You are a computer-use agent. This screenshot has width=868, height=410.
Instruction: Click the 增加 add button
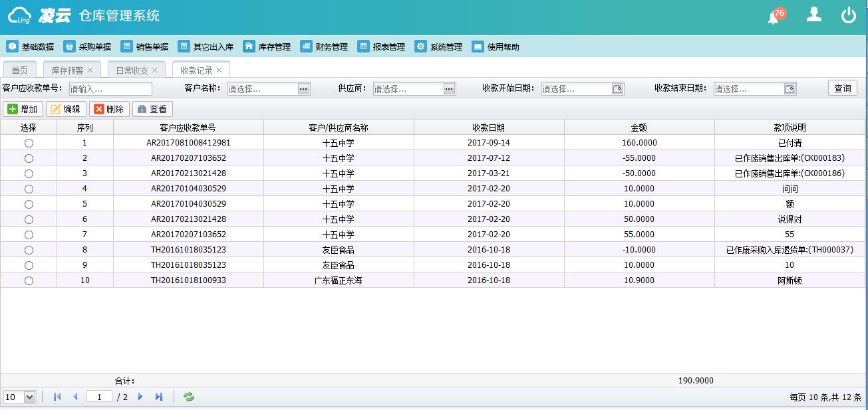coord(23,109)
